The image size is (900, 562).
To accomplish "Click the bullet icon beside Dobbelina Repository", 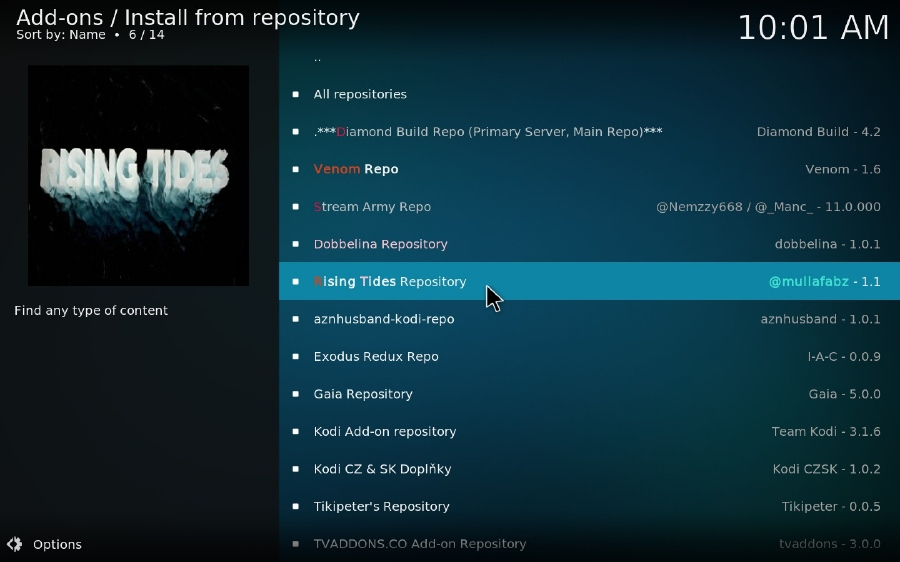I will [x=296, y=244].
